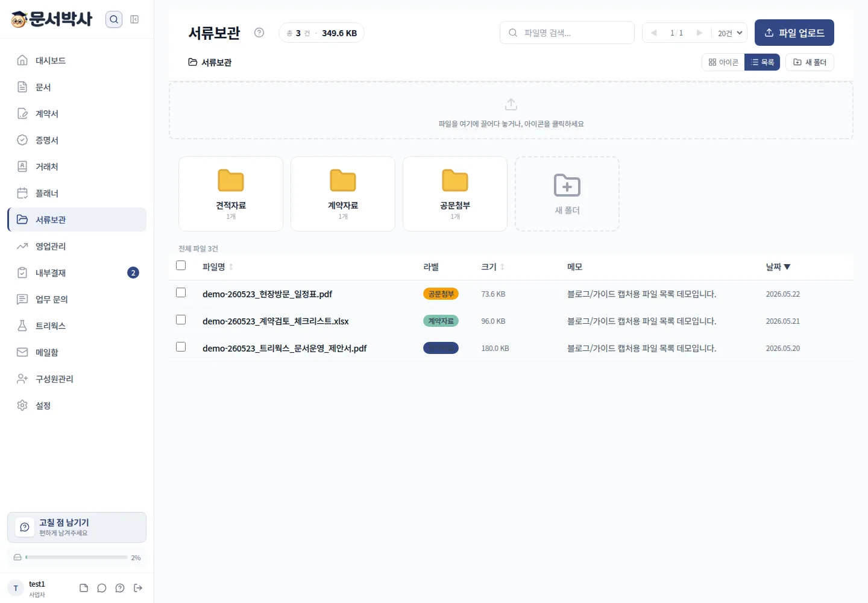This screenshot has width=868, height=603.
Task: Click the 새 폴더 button in toolbar
Action: tap(810, 62)
